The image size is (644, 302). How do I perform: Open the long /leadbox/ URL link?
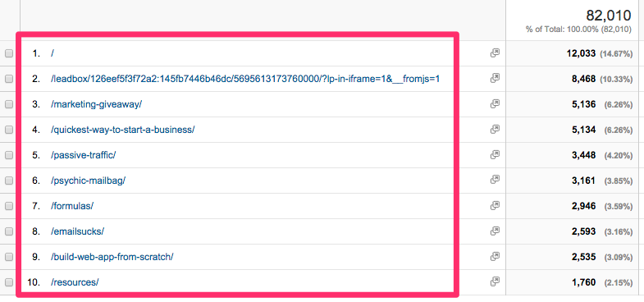coord(245,79)
